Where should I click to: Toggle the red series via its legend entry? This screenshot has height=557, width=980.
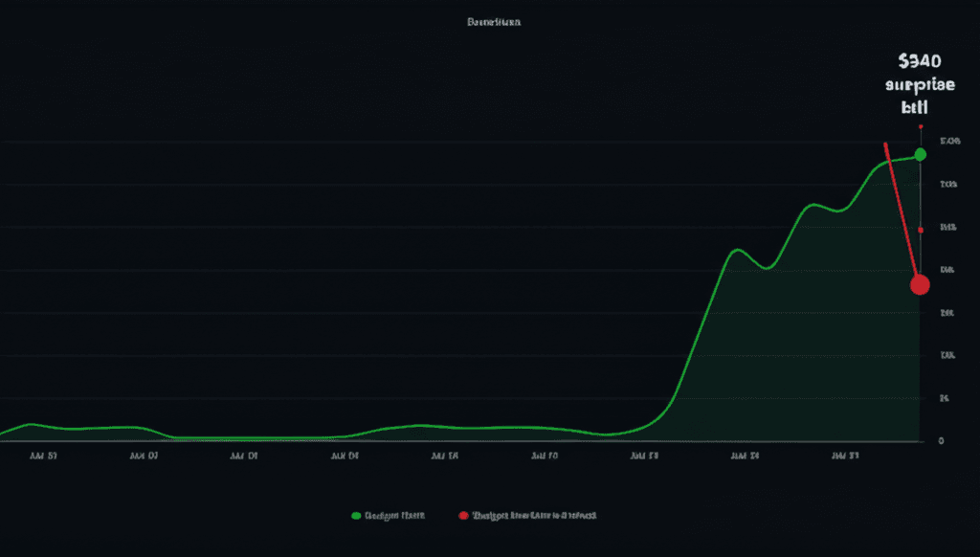point(533,514)
